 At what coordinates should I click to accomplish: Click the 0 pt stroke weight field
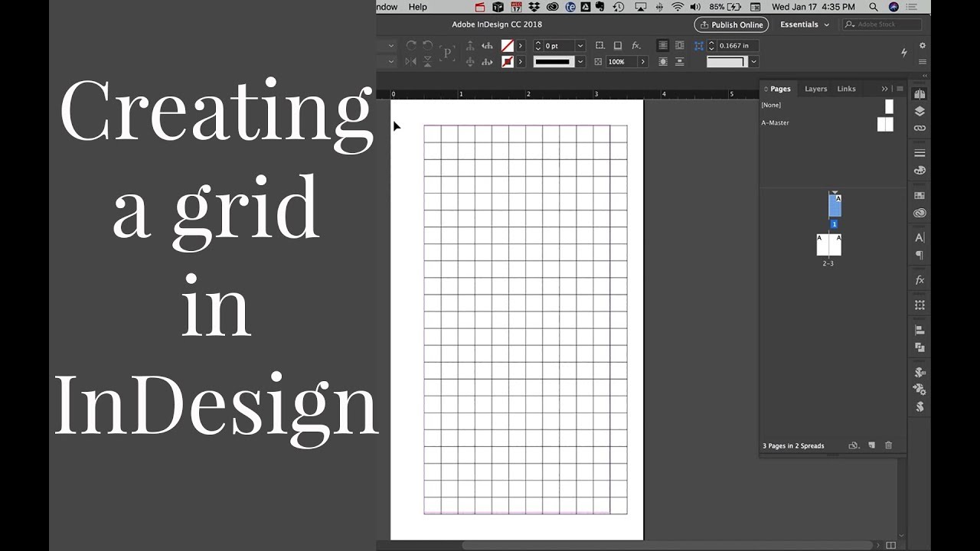[558, 46]
